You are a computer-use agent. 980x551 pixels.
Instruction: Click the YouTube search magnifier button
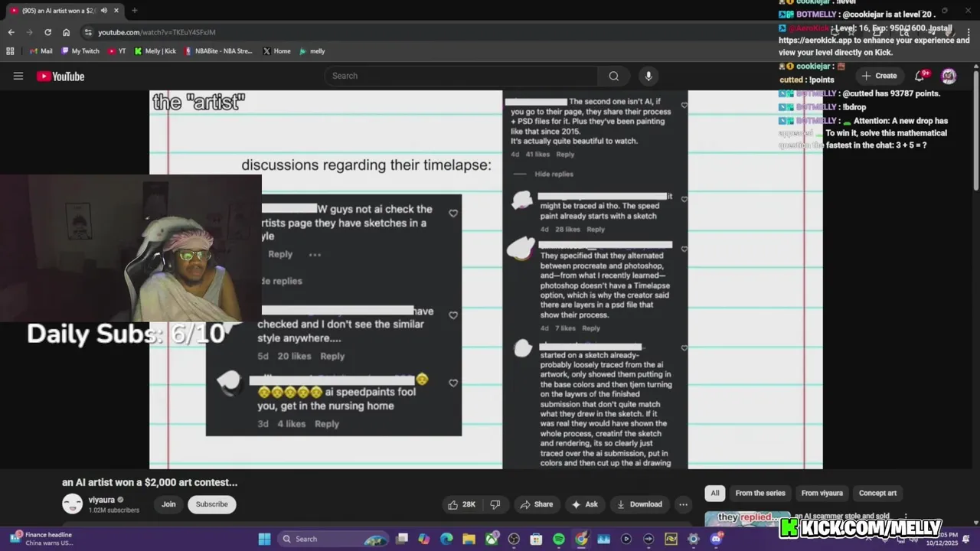point(613,76)
